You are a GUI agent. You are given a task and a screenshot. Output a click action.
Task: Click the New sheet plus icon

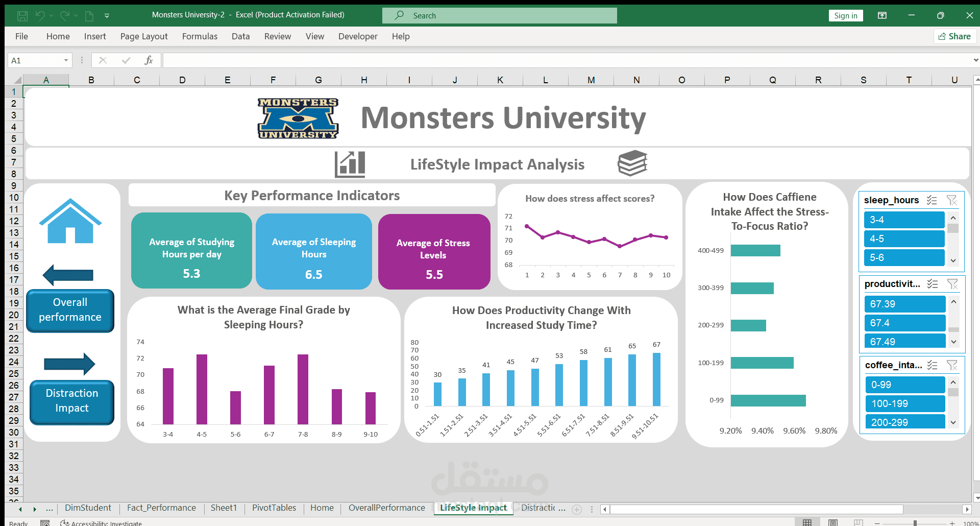point(577,509)
